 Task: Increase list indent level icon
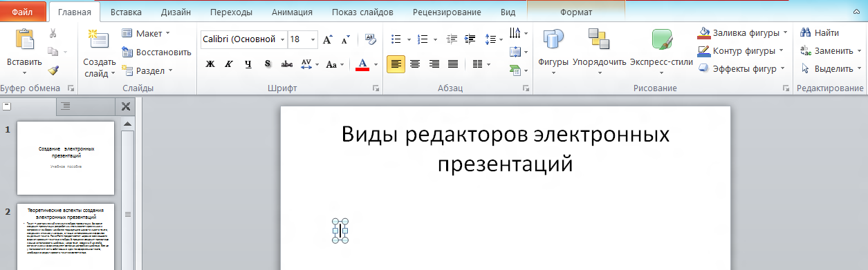(470, 39)
